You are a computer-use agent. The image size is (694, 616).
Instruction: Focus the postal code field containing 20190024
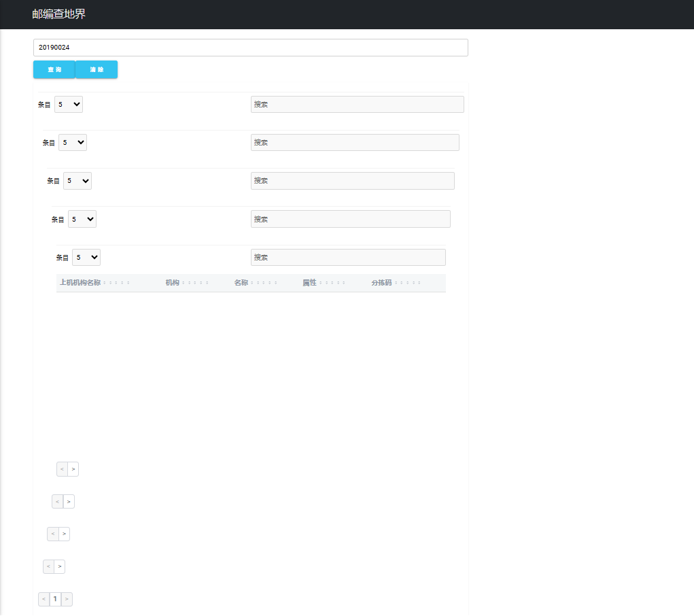[x=251, y=48]
